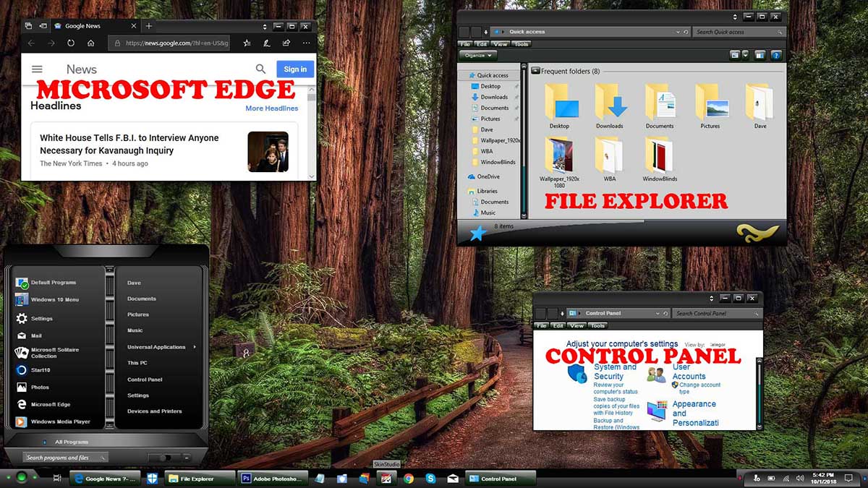Viewport: 868px width, 488px height.
Task: Click Search programs and files box
Action: (x=66, y=458)
